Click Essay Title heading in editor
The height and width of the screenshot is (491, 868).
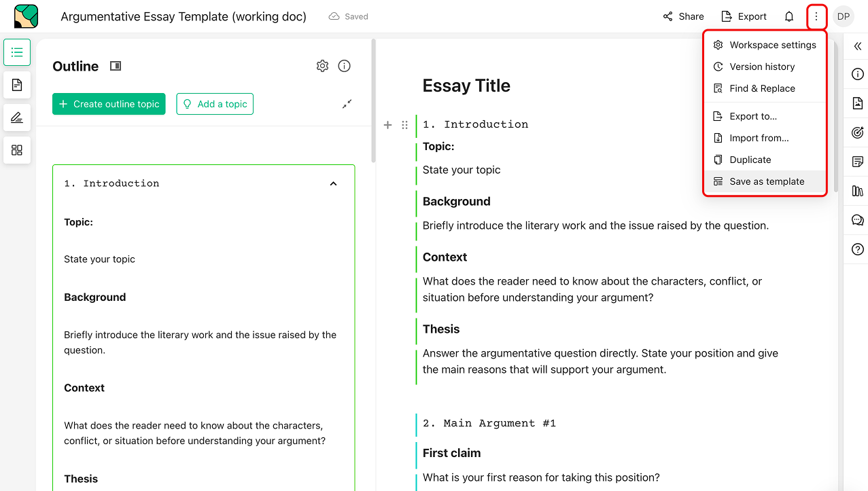pyautogui.click(x=466, y=86)
